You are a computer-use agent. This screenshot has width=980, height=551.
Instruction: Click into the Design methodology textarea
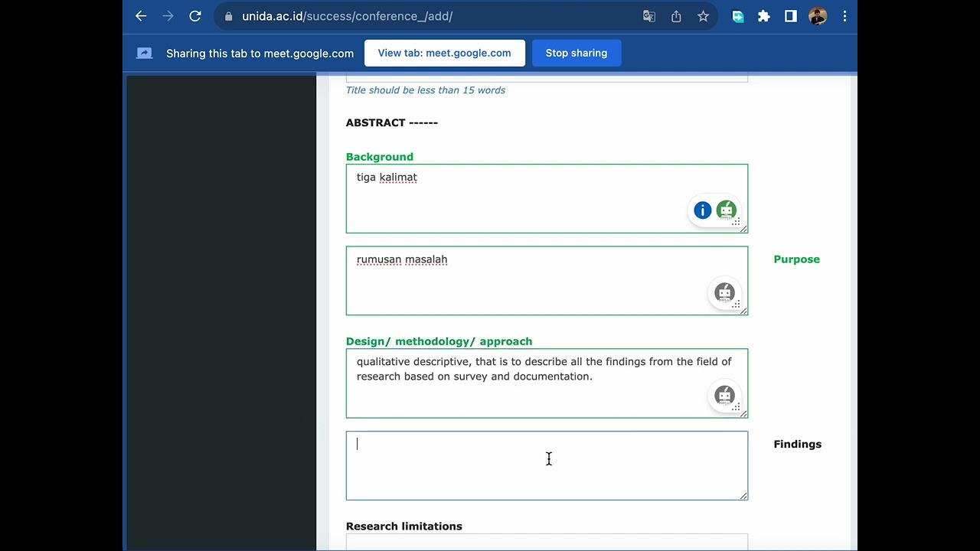pyautogui.click(x=547, y=383)
